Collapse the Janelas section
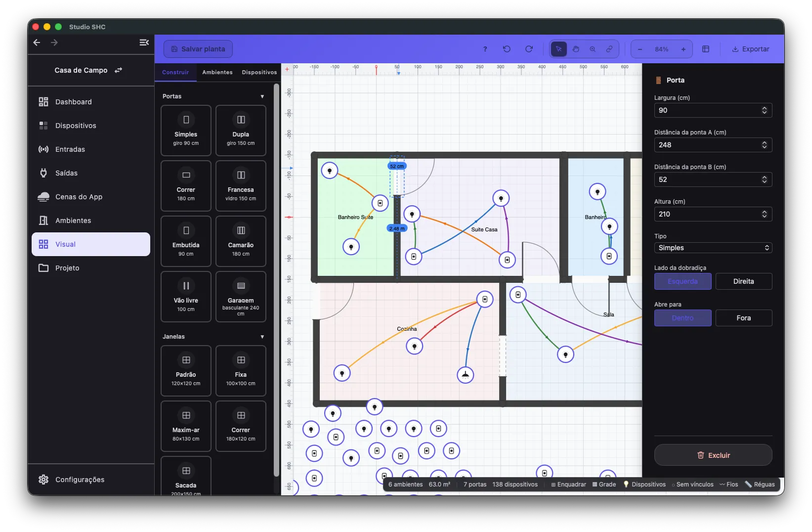The width and height of the screenshot is (812, 532). click(262, 337)
